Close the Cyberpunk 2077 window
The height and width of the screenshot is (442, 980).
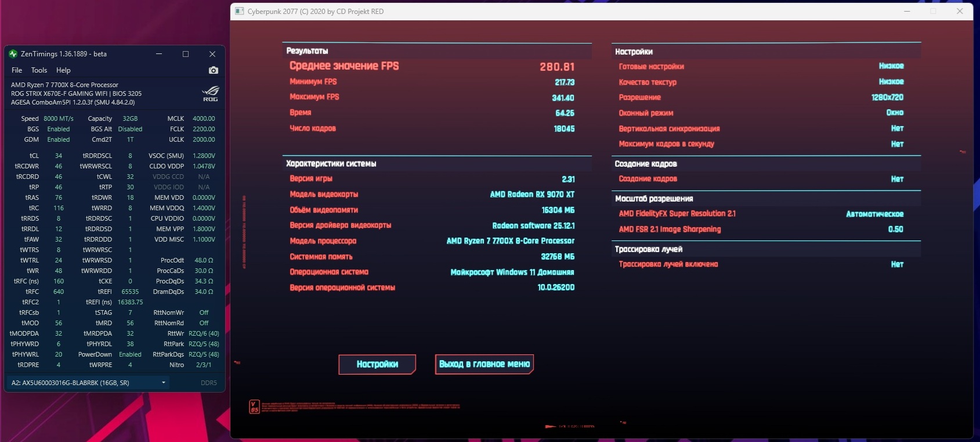click(x=960, y=11)
